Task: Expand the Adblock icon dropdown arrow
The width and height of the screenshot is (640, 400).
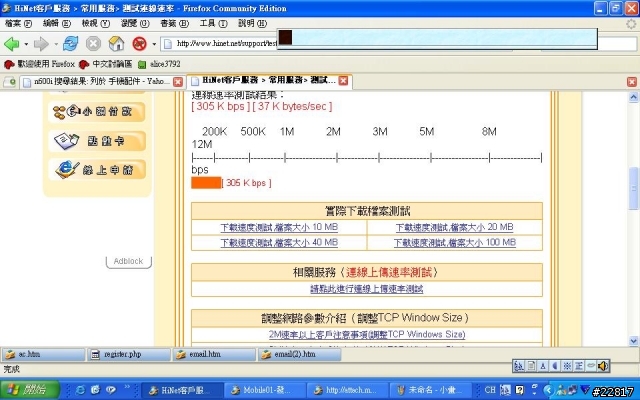Action: click(154, 44)
